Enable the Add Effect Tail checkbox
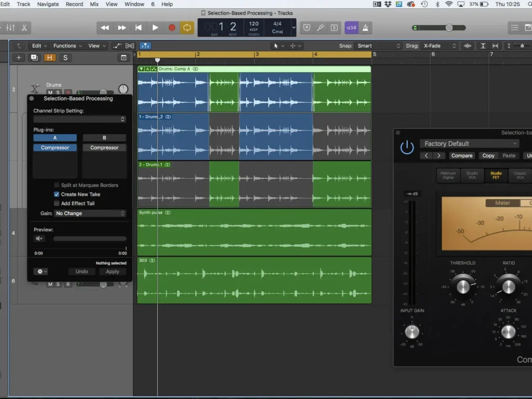Viewport: 532px width, 399px height. tap(57, 204)
